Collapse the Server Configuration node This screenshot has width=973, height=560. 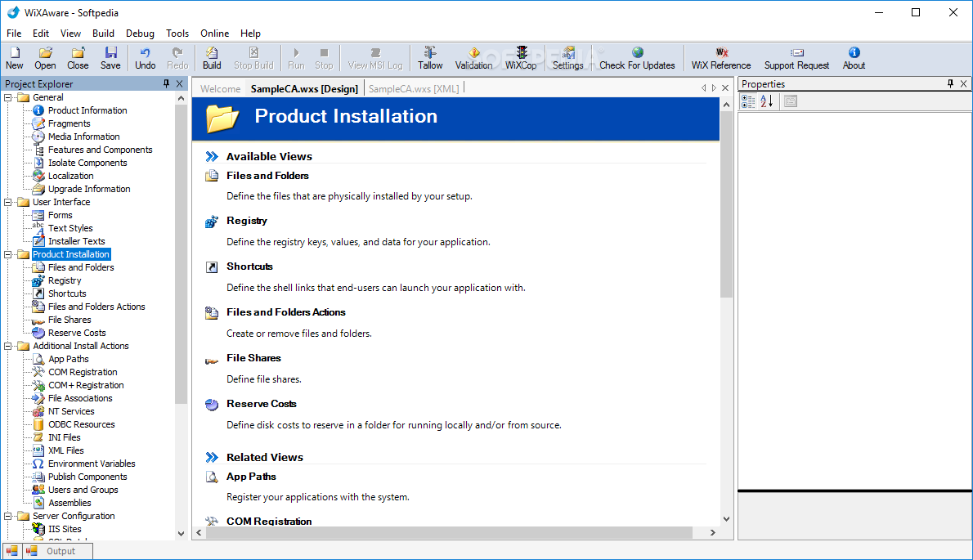(8, 516)
